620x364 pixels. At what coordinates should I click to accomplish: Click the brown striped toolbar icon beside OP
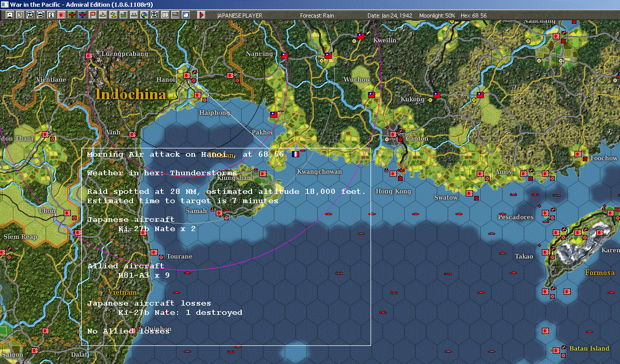(175, 15)
